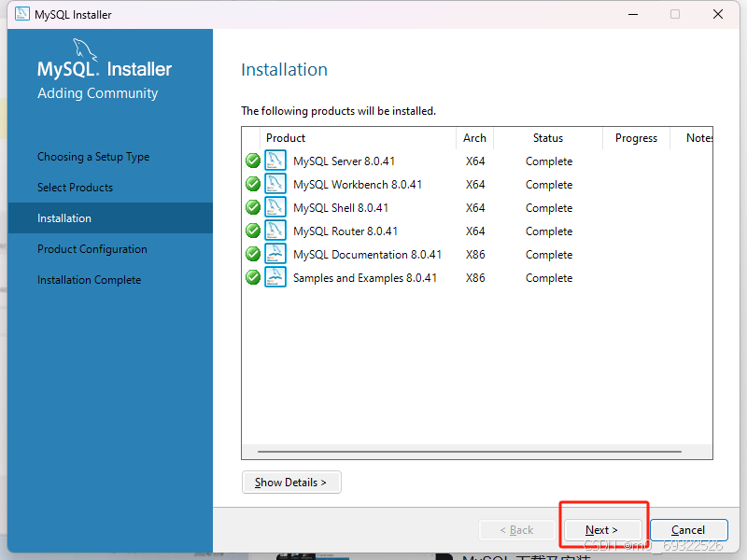Click the MySQL Shell 8.0.41 product icon
This screenshot has width=747, height=560.
tap(275, 207)
